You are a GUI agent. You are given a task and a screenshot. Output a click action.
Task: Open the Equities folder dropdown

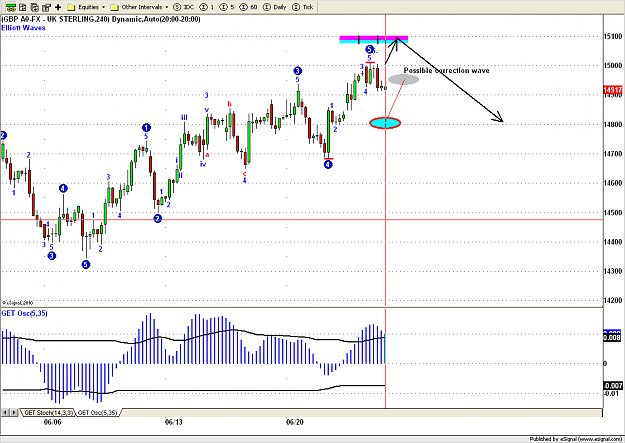click(86, 7)
